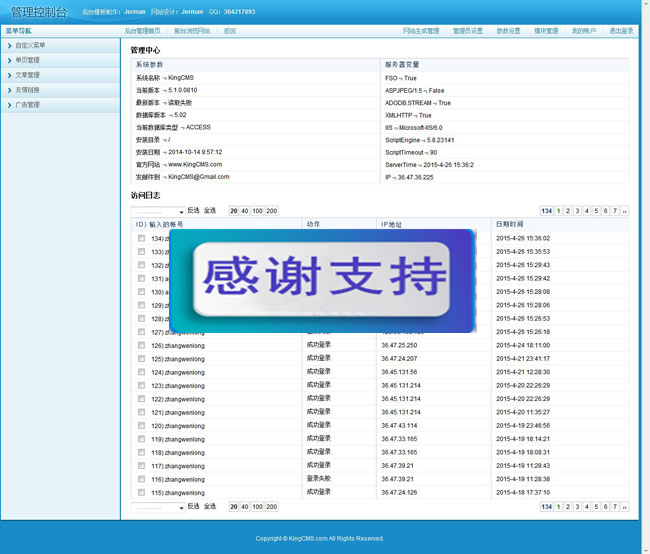Open 网站生成管理 menu item
The width and height of the screenshot is (650, 554).
421,31
